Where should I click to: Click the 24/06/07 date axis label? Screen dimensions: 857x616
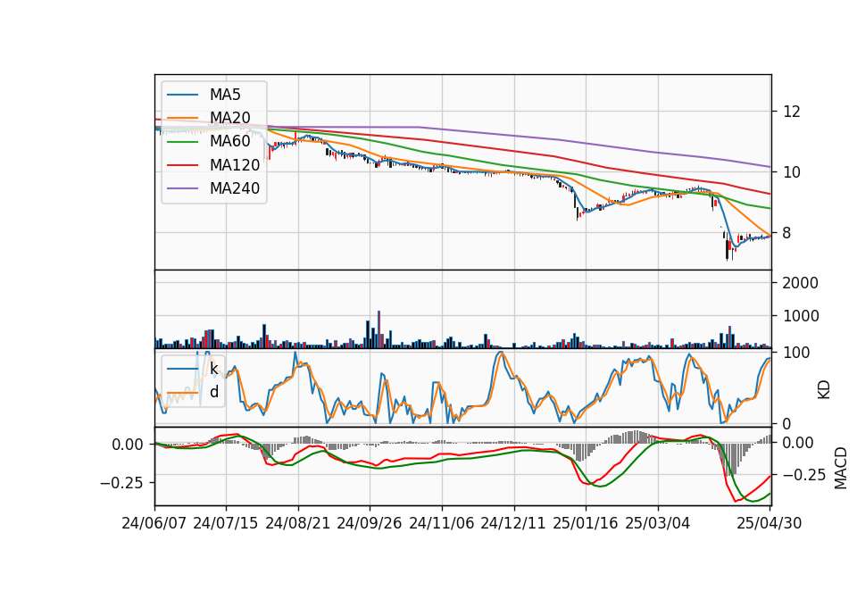(x=154, y=523)
